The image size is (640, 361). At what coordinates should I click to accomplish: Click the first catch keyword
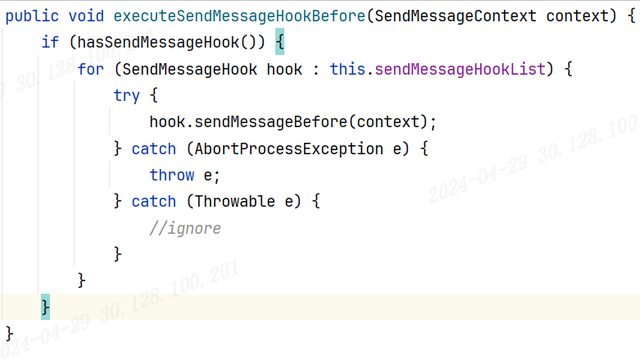coord(153,149)
